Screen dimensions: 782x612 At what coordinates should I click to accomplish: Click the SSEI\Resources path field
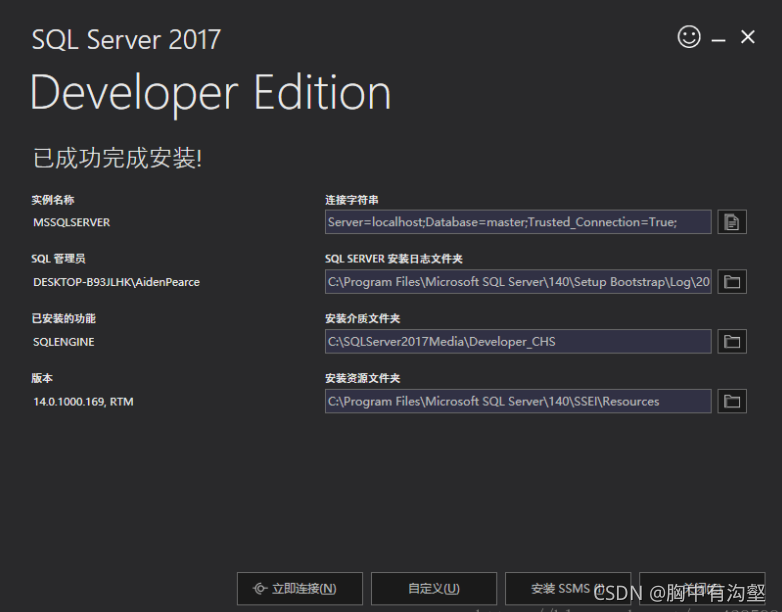coord(518,402)
